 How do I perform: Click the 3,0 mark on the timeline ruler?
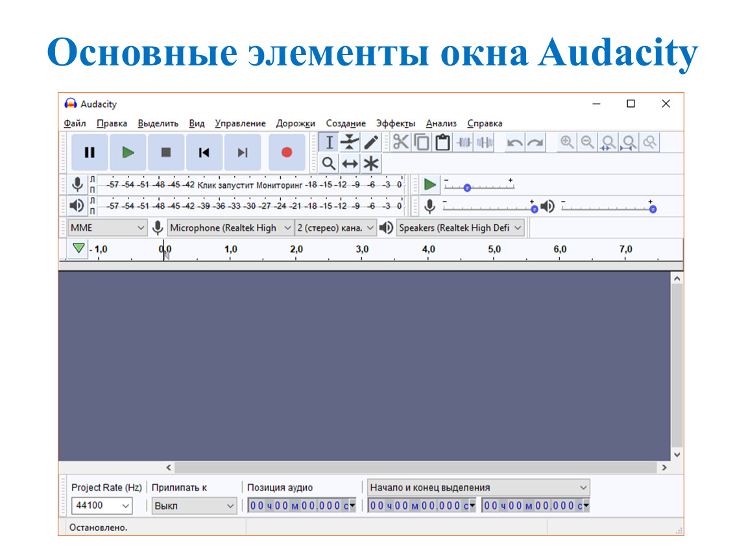[x=362, y=249]
